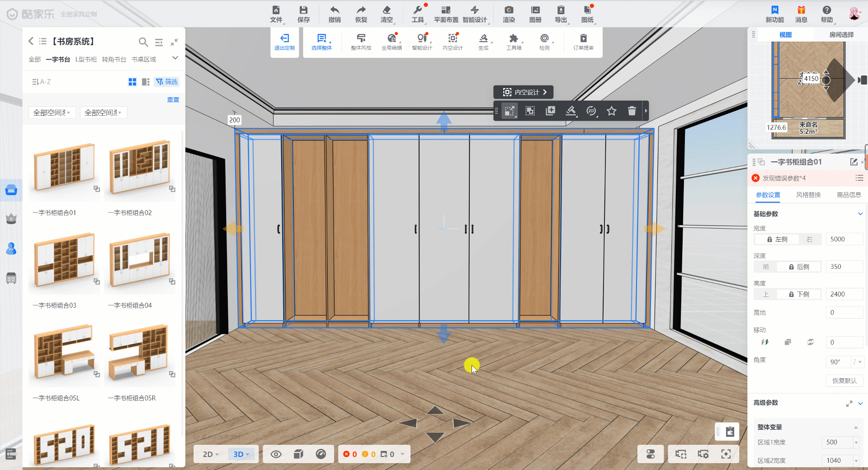Viewport: 868px width, 470px height.
Task: Click the reset (重置) link
Action: (173, 99)
